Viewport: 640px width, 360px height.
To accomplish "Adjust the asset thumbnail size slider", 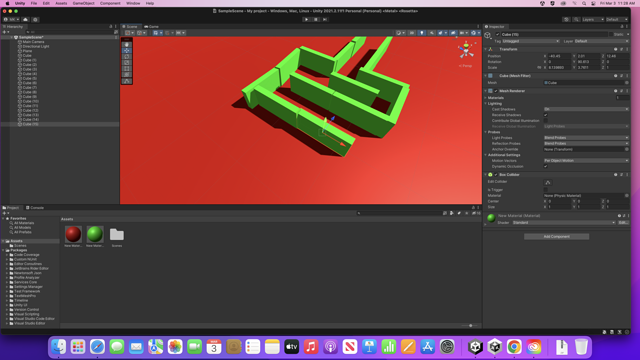I will tap(470, 326).
